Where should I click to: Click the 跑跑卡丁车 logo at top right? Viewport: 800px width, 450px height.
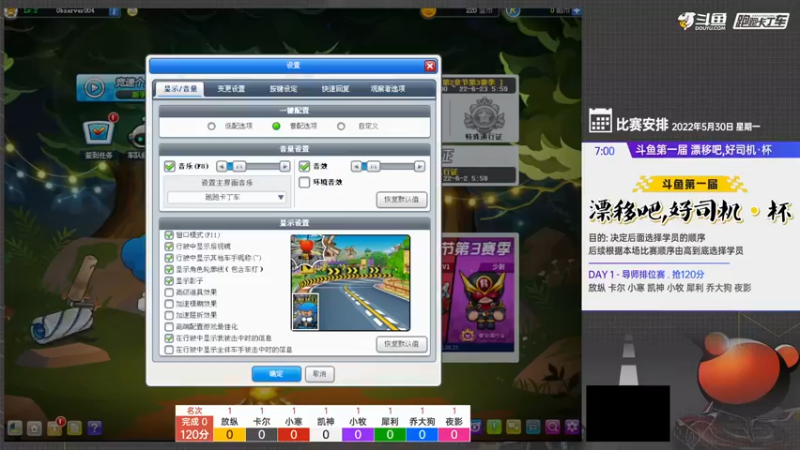point(761,21)
